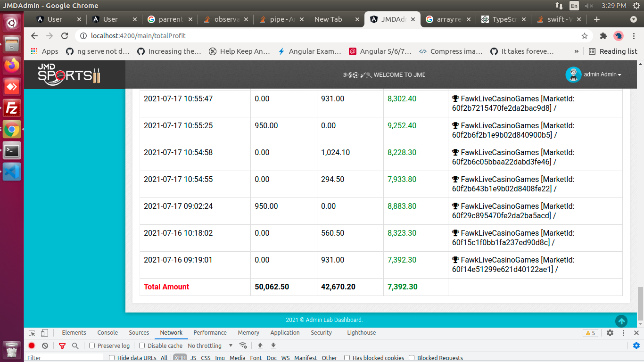Open the Lighthouse tab
The height and width of the screenshot is (362, 644).
[x=361, y=333]
